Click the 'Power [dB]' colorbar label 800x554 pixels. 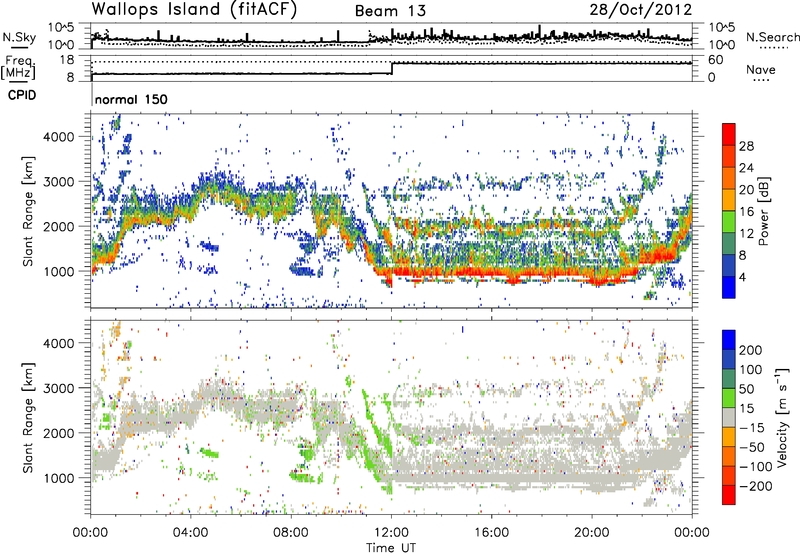(764, 211)
